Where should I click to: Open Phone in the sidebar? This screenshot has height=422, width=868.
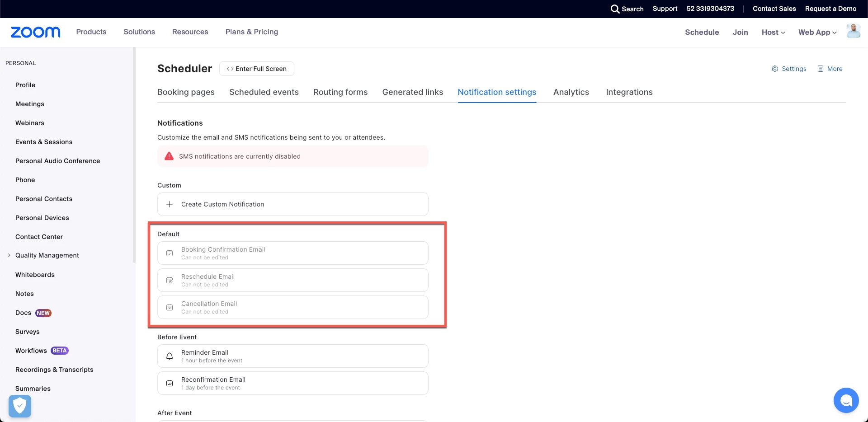tap(25, 180)
